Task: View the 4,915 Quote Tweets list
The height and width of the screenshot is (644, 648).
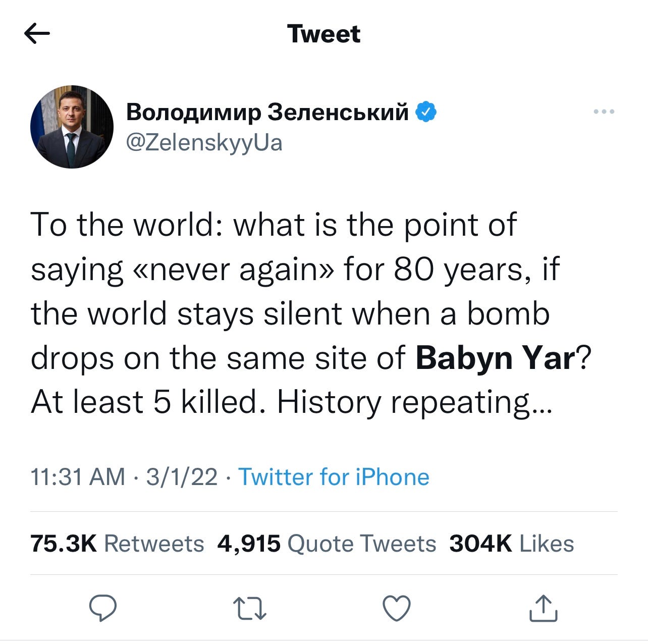Action: tap(327, 544)
